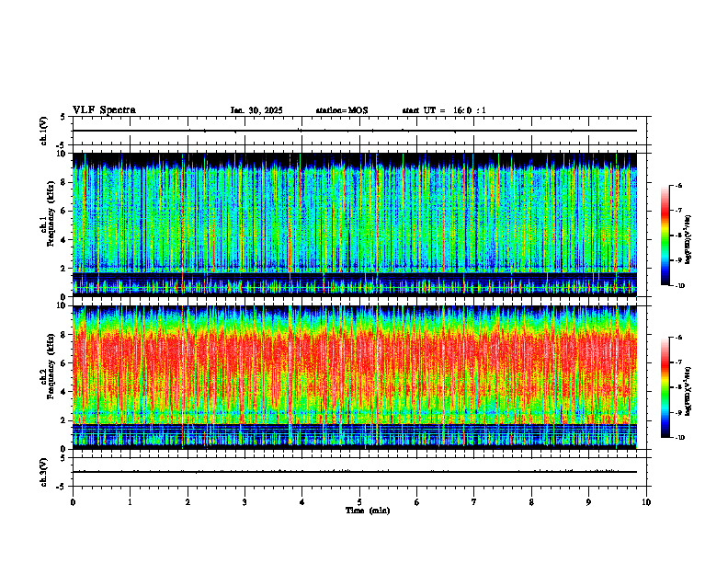
Task: Click the "8" kHz tick on ch.1 frequency axis
Action: pyautogui.click(x=63, y=182)
